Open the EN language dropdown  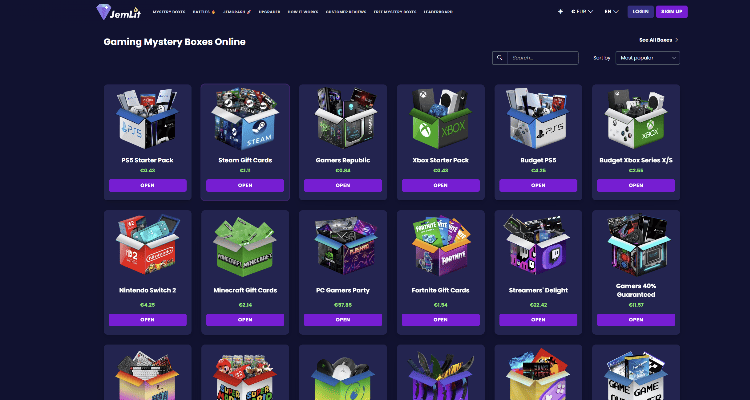click(x=611, y=11)
